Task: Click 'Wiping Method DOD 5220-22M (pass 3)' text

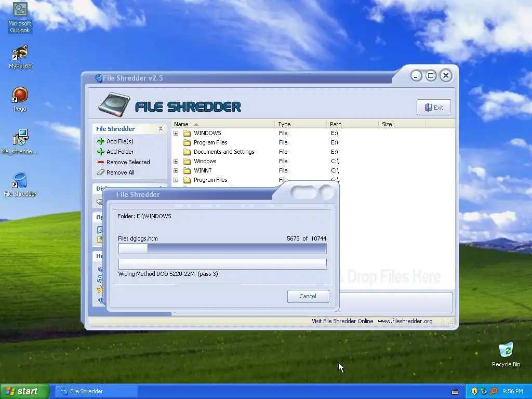Action: coord(168,274)
